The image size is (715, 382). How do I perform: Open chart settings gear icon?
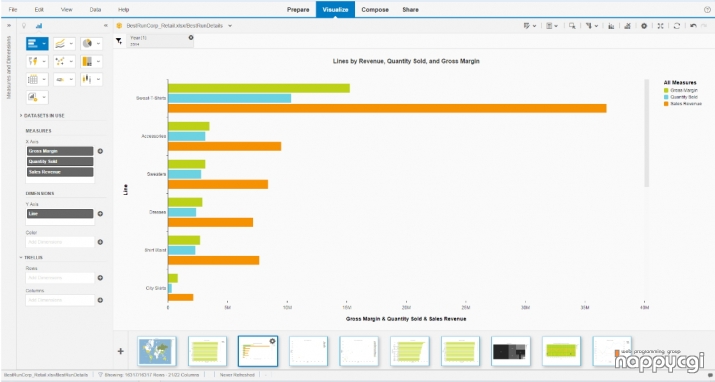point(644,26)
